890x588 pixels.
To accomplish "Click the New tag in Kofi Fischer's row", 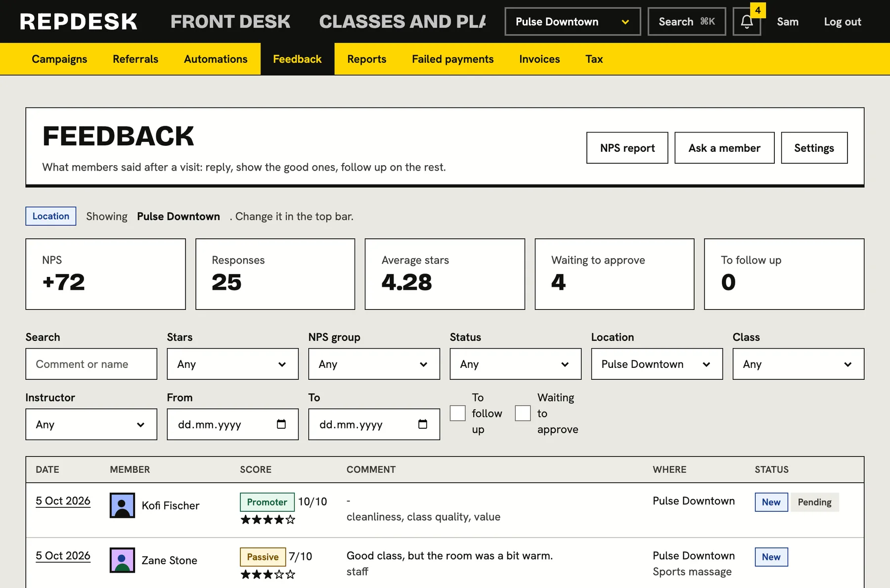I will pyautogui.click(x=771, y=502).
